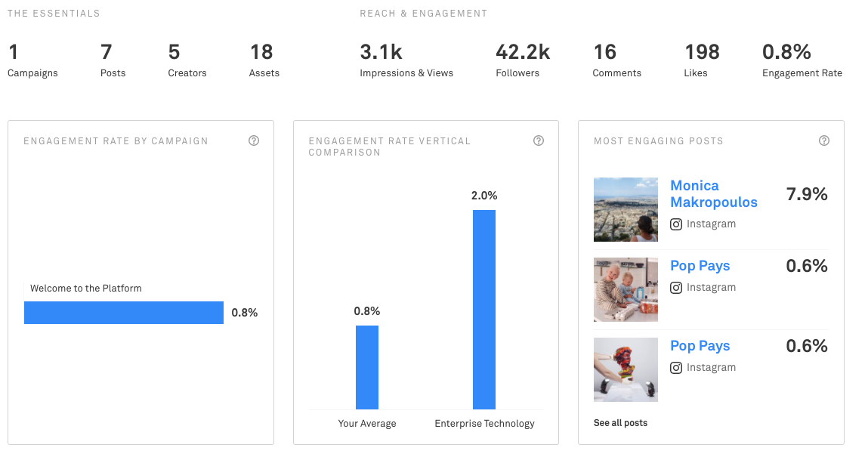
Task: Open the red sculpture post thumbnail
Action: click(x=626, y=369)
